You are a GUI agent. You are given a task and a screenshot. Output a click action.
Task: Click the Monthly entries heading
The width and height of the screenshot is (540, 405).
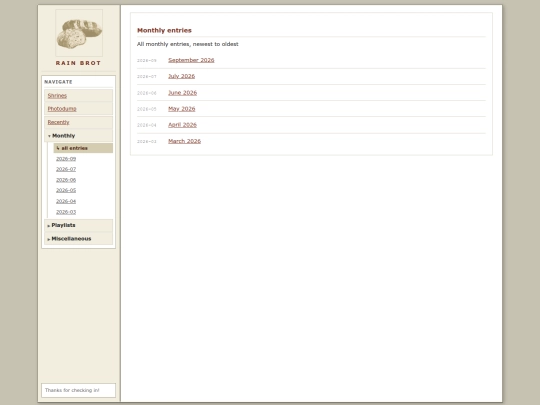(x=164, y=30)
